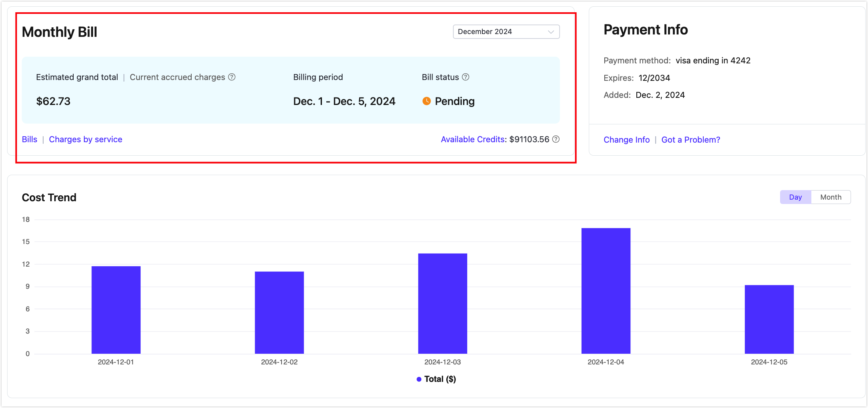Click the Change Info link
868x408 pixels.
(x=626, y=140)
